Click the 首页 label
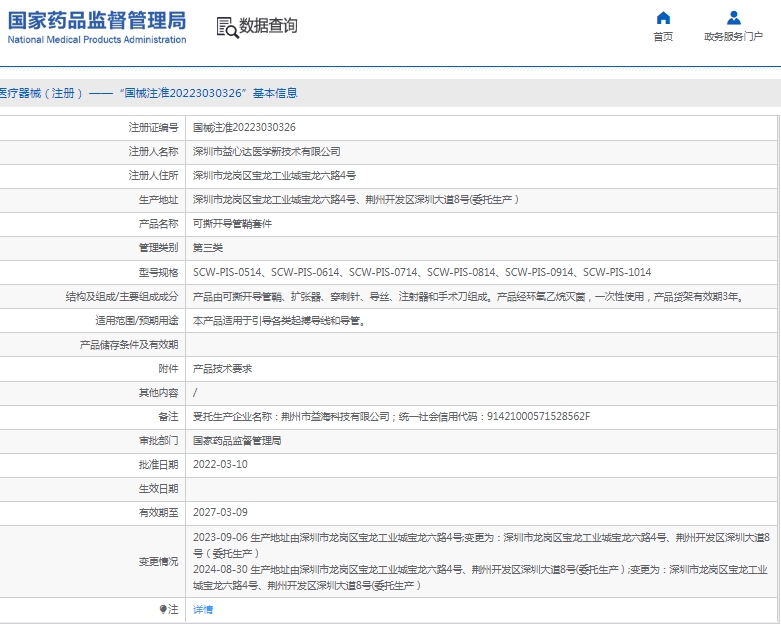This screenshot has height=630, width=781. pos(663,36)
